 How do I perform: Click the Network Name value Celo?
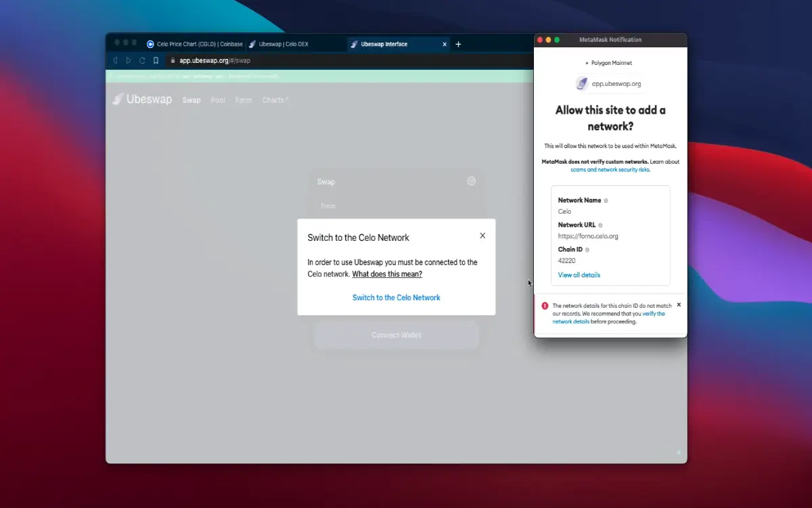(564, 211)
